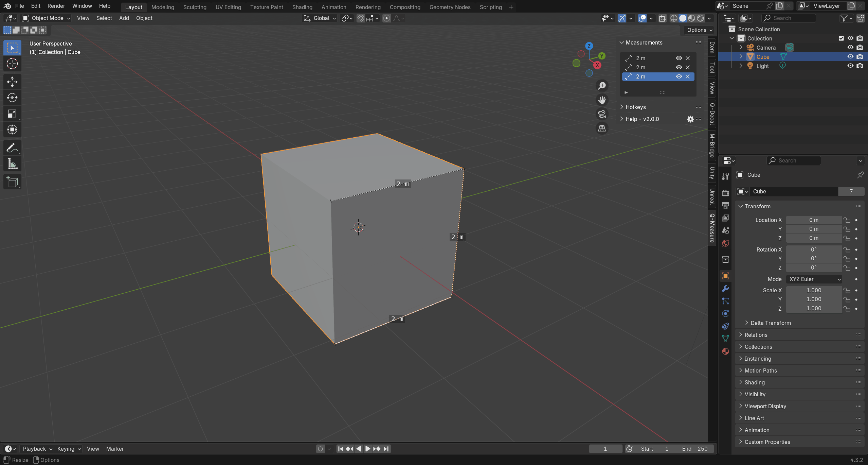The width and height of the screenshot is (868, 465).
Task: Open the World properties tab icon
Action: coord(725,243)
